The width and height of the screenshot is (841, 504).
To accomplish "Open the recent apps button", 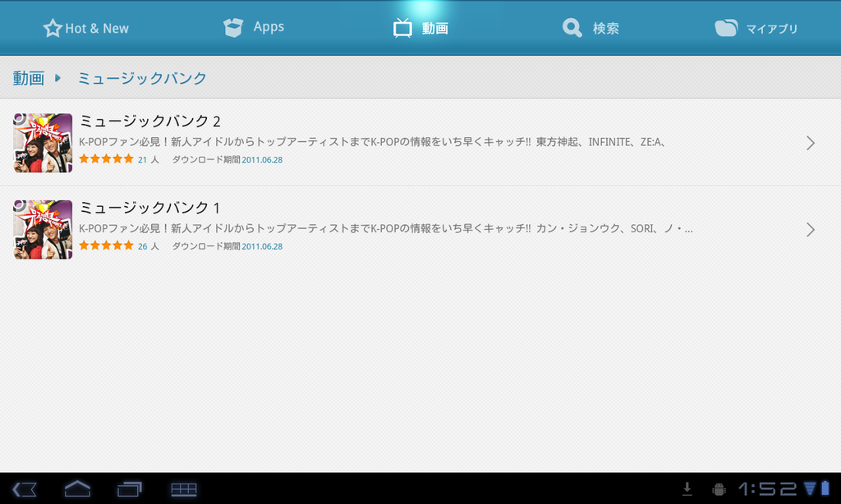I will [x=129, y=489].
